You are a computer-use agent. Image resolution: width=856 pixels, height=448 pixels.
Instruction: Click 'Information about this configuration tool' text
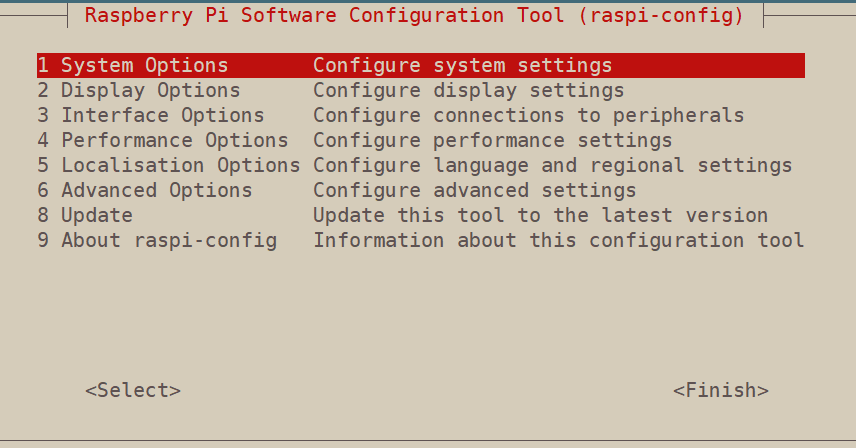click(x=558, y=241)
